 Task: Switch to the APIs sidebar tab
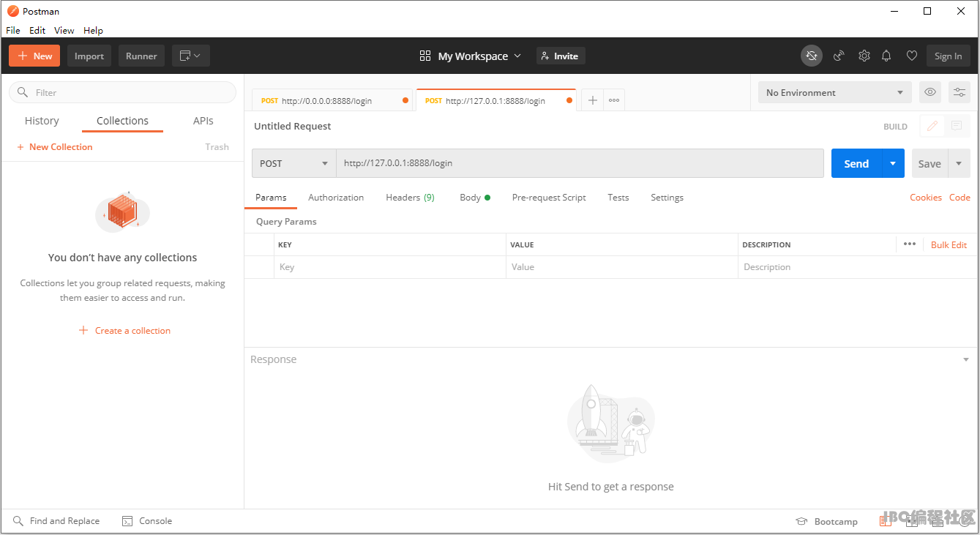point(203,121)
